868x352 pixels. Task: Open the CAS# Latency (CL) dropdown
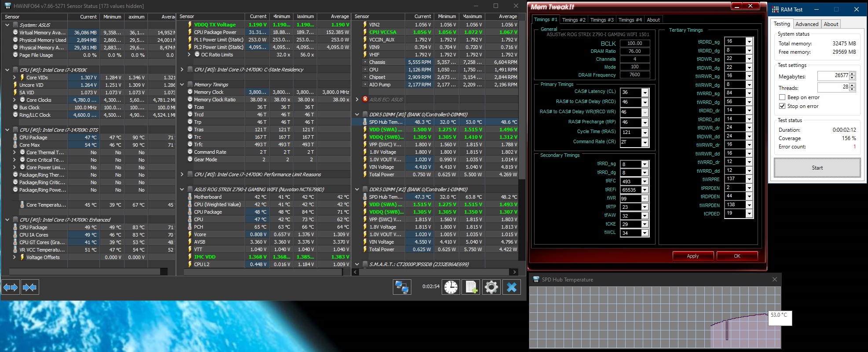645,93
